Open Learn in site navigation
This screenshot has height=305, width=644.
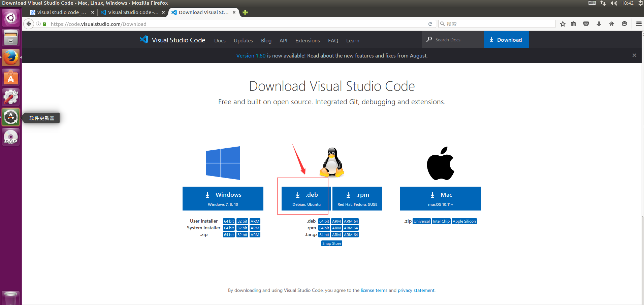pyautogui.click(x=353, y=40)
